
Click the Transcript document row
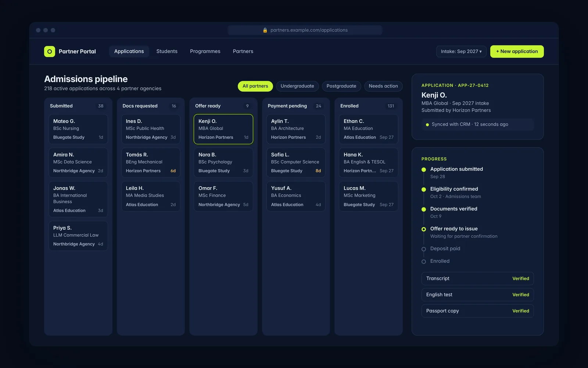click(477, 279)
